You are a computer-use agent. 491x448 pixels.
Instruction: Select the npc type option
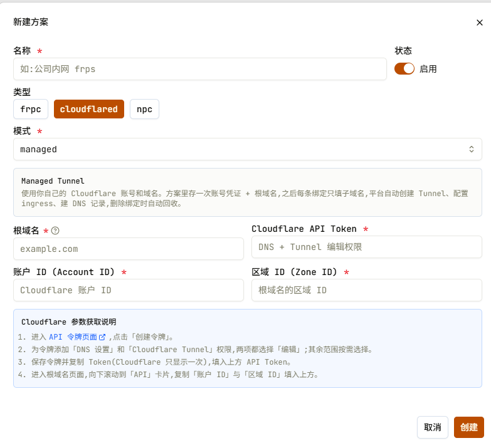tap(144, 109)
